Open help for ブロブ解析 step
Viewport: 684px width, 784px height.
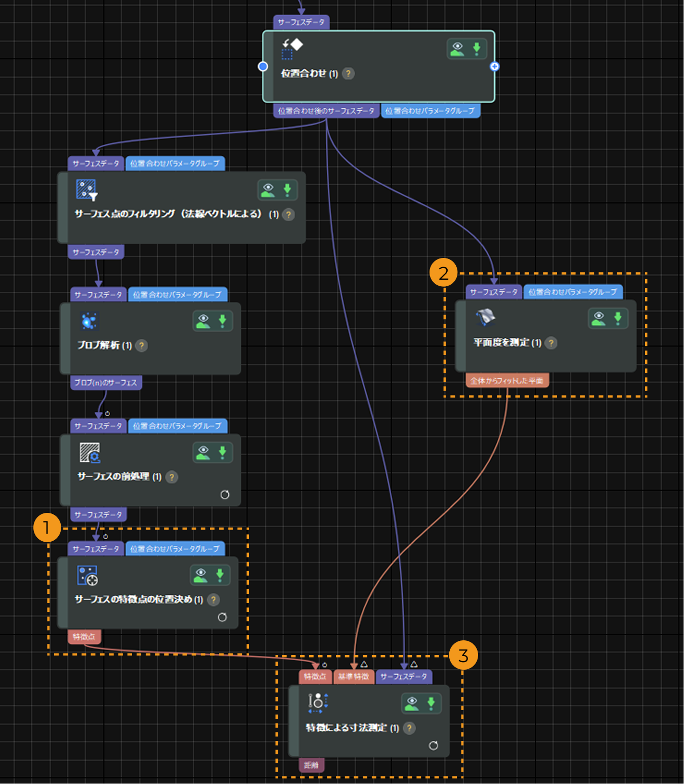(142, 345)
